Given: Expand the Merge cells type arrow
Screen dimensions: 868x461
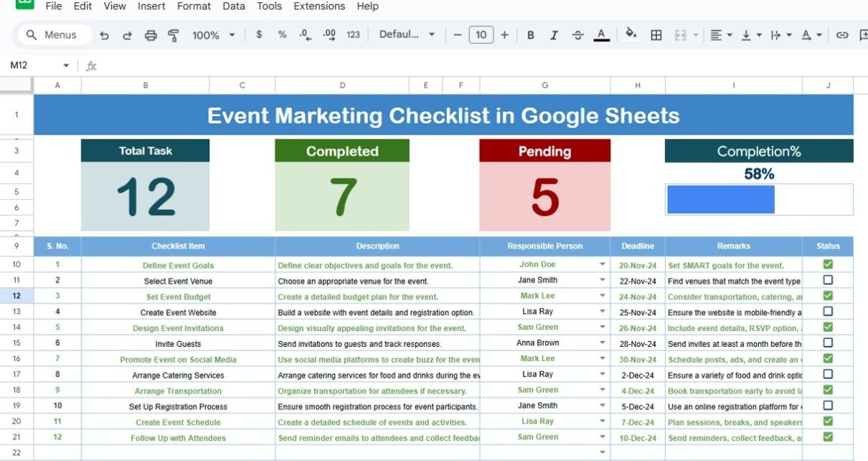Looking at the screenshot, I should [x=695, y=35].
